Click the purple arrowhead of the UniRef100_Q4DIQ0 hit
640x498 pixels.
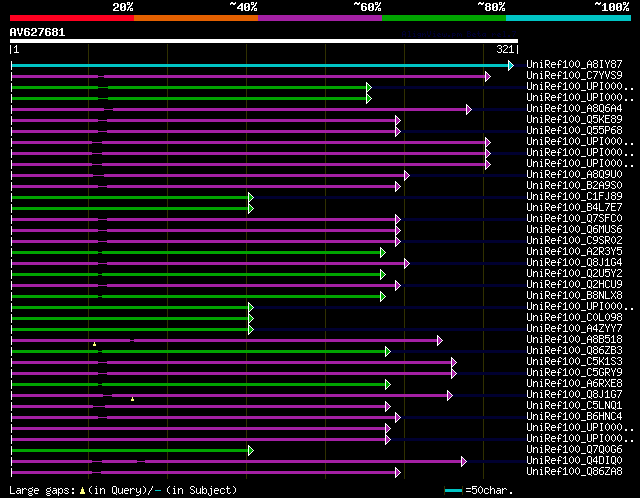tap(464, 462)
